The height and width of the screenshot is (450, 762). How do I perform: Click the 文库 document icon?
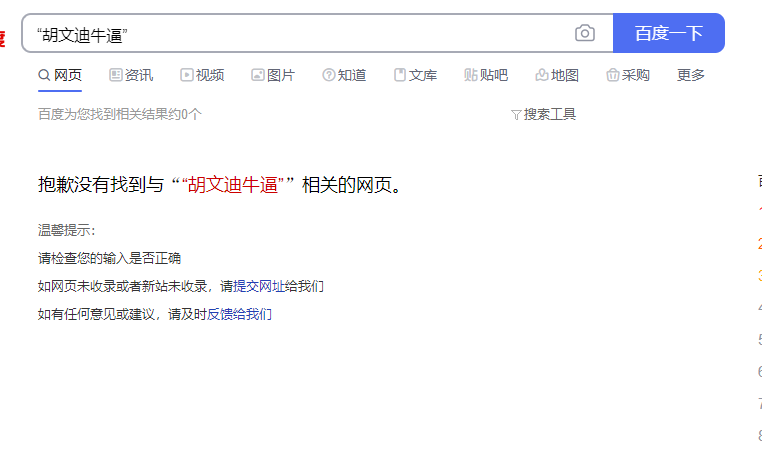(399, 75)
